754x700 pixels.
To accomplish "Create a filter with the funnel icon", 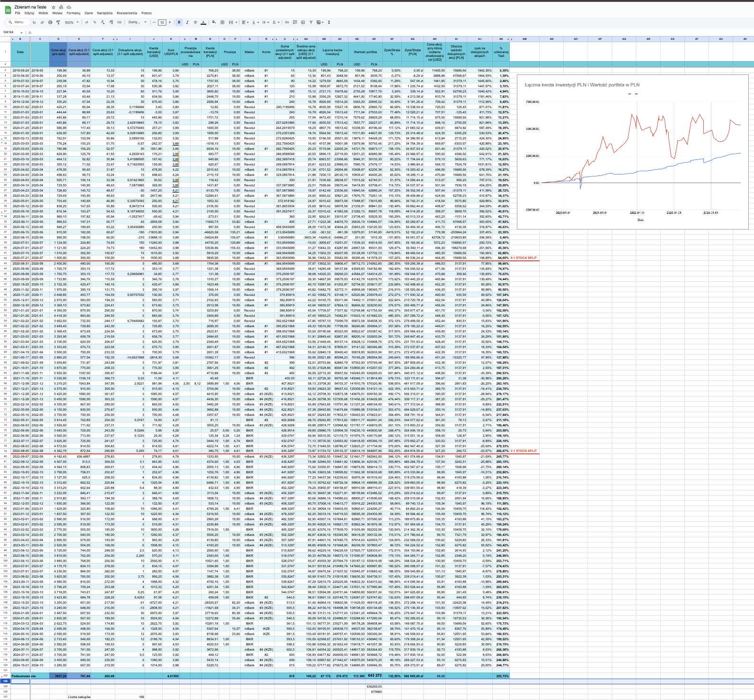I will 311,22.
